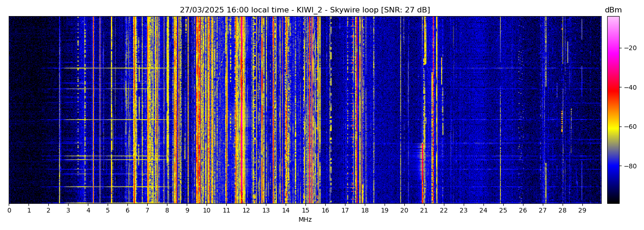Select the −80 tick label on colorbar
This screenshot has height=230, width=644.
point(630,166)
